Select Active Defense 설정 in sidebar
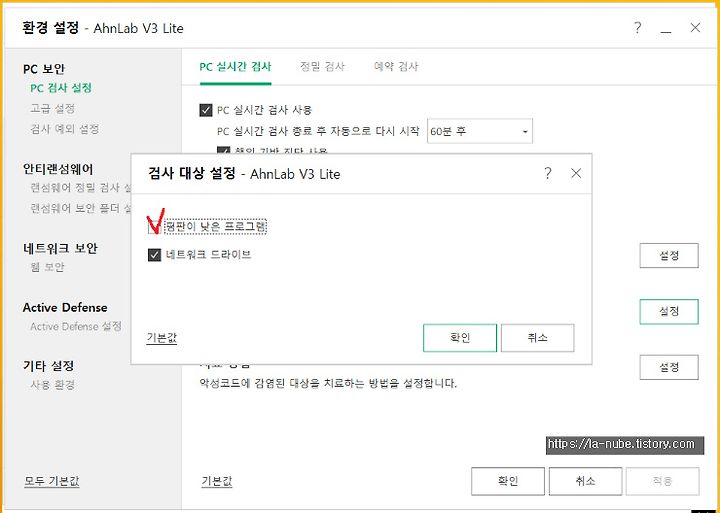 [76, 327]
